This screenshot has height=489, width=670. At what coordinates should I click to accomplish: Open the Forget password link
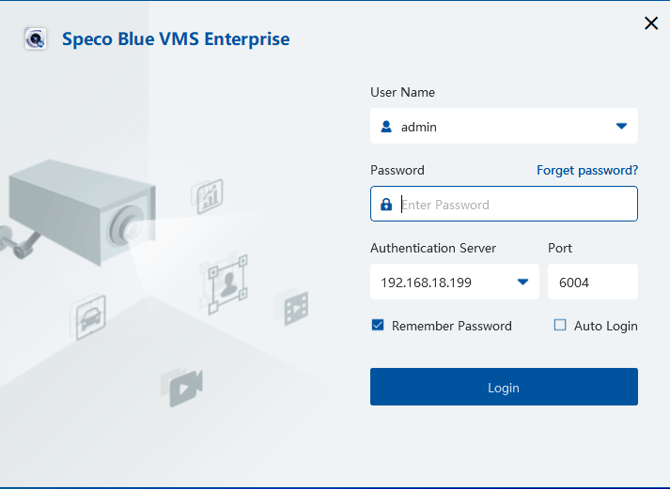click(587, 171)
